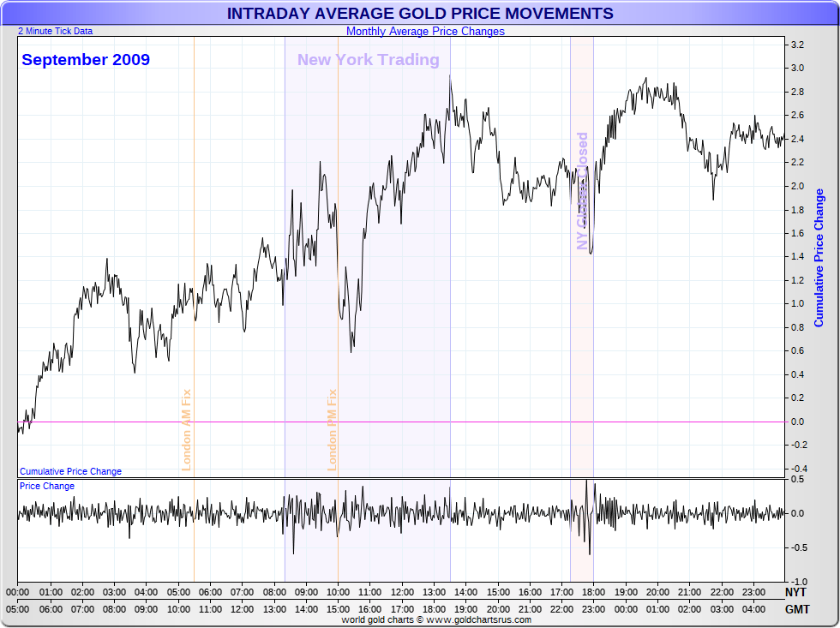Click the 0.8 axis value

[798, 327]
